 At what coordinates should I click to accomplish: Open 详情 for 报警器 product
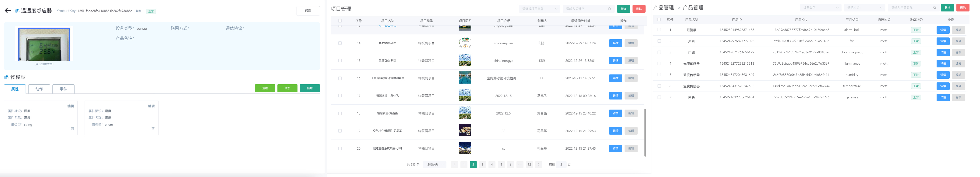click(x=943, y=30)
